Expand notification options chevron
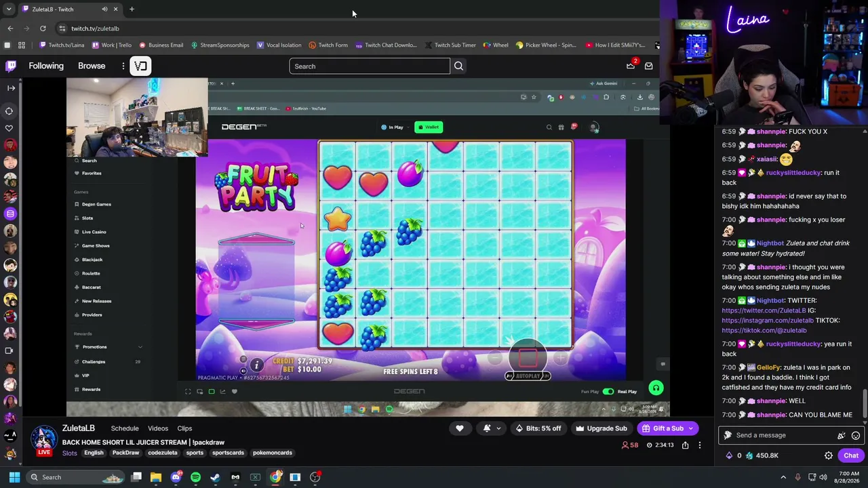868x488 pixels. click(498, 428)
